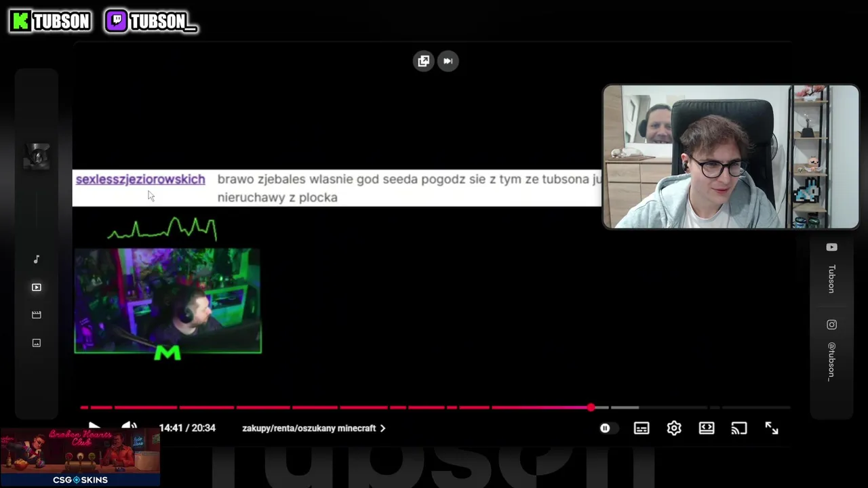The height and width of the screenshot is (488, 868).
Task: Open the clapperboard clips sidebar icon
Action: (x=37, y=315)
